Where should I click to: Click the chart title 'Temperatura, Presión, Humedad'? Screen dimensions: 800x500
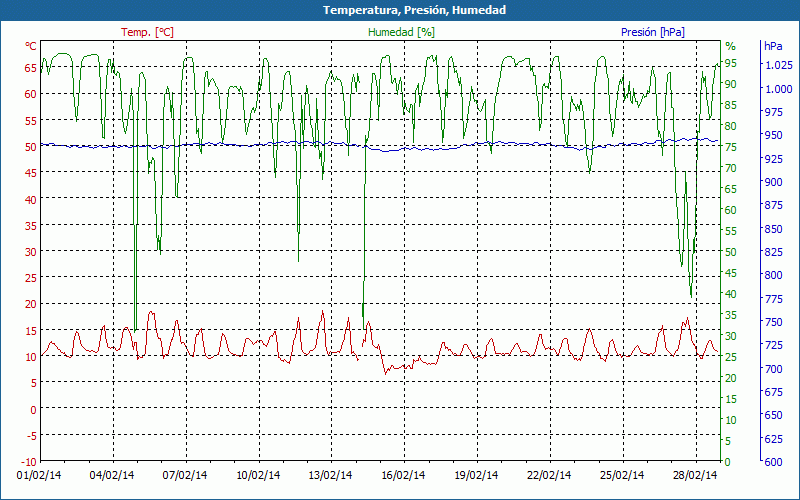point(414,10)
